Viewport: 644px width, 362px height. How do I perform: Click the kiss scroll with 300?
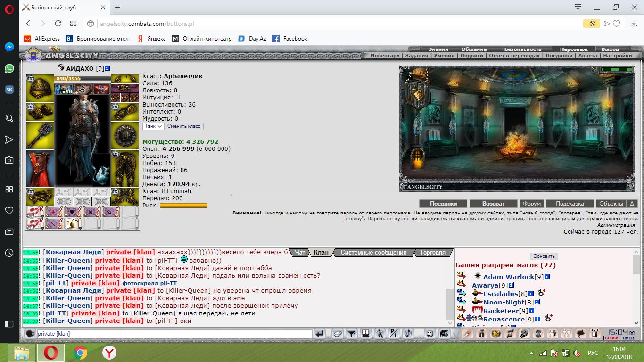(x=35, y=212)
